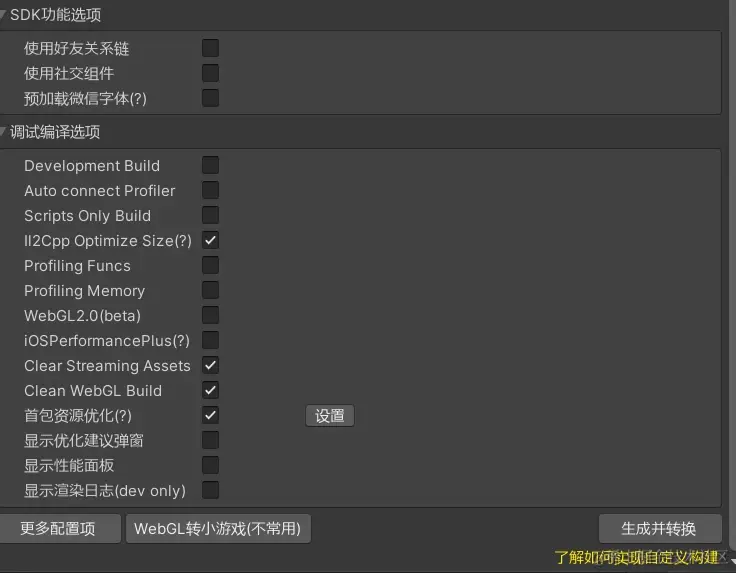The width and height of the screenshot is (736, 573).
Task: Turn on Profiling Memory
Action: click(x=210, y=290)
